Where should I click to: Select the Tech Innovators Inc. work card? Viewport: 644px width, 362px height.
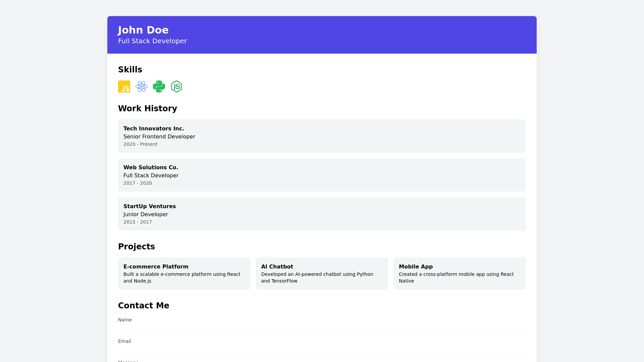pos(322,136)
